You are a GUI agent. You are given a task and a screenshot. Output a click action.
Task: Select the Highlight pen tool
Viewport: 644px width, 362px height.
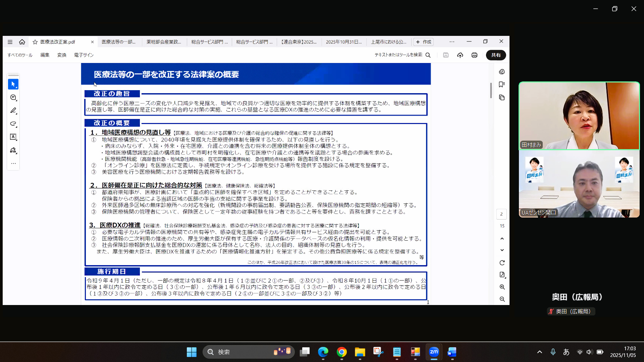[x=13, y=111]
